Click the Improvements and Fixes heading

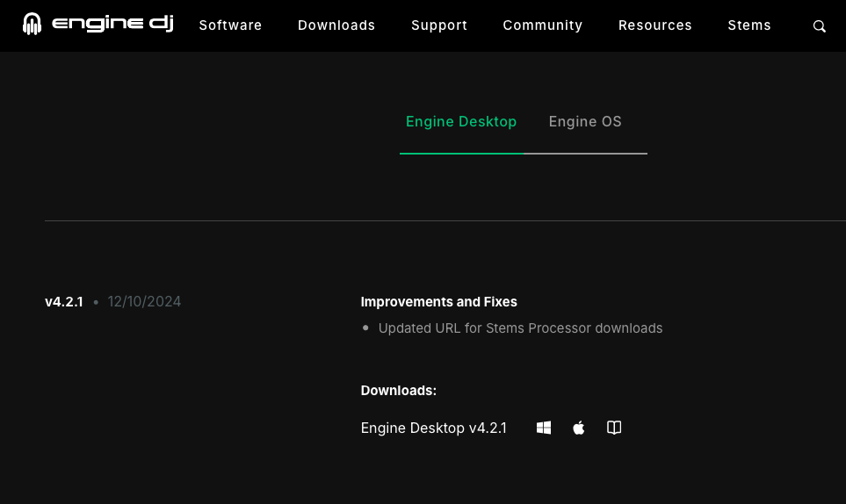[x=438, y=302]
